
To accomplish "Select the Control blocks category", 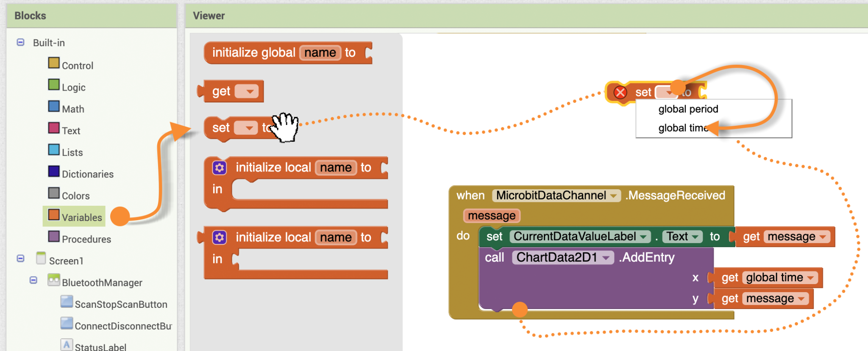I will 77,66.
